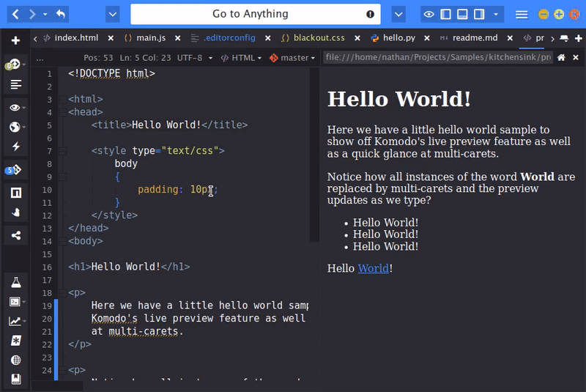Open the sidebar globe browser icon
Screen dimensions: 586x392
[16, 127]
